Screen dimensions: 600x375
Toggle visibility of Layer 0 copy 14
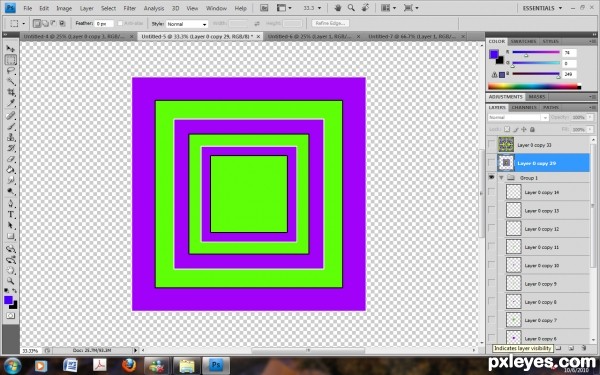tap(491, 192)
